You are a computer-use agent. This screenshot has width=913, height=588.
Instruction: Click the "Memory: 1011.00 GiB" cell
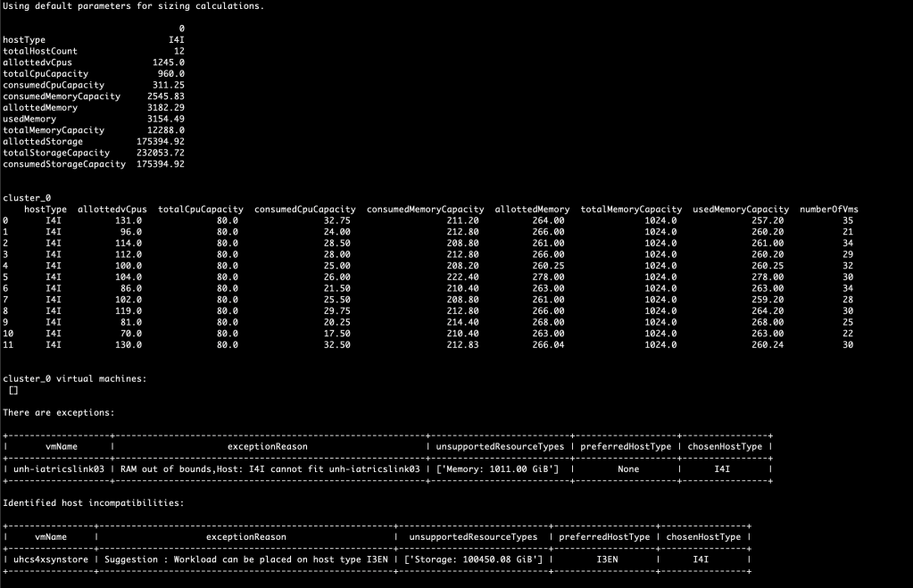(x=500, y=467)
